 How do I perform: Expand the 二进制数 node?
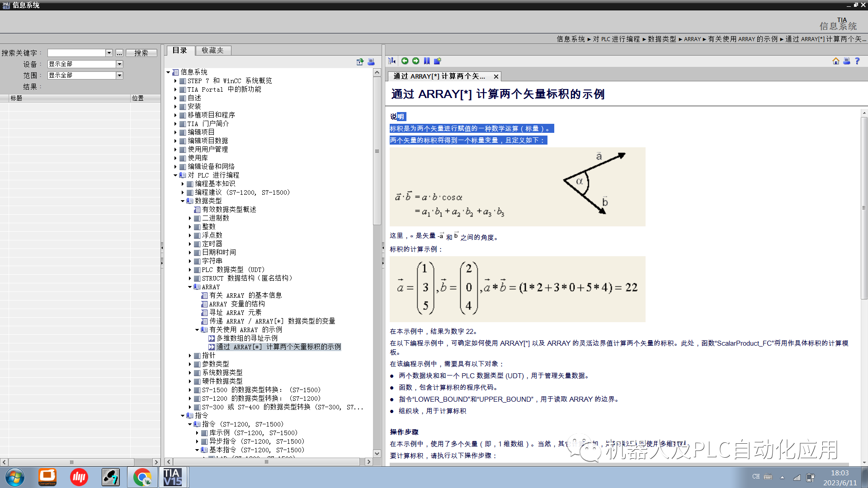click(190, 218)
